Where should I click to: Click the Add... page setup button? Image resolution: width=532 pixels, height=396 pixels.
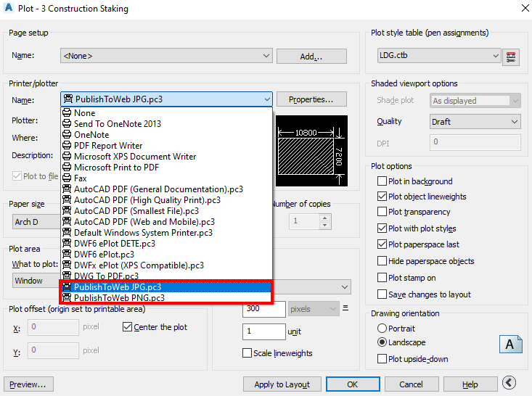(311, 57)
